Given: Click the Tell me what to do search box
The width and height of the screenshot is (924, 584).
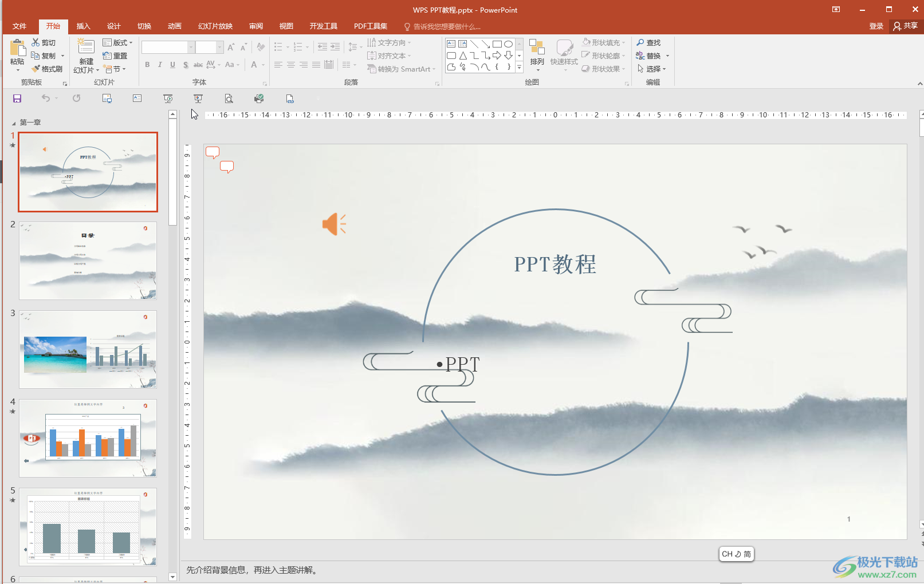Looking at the screenshot, I should (x=442, y=26).
